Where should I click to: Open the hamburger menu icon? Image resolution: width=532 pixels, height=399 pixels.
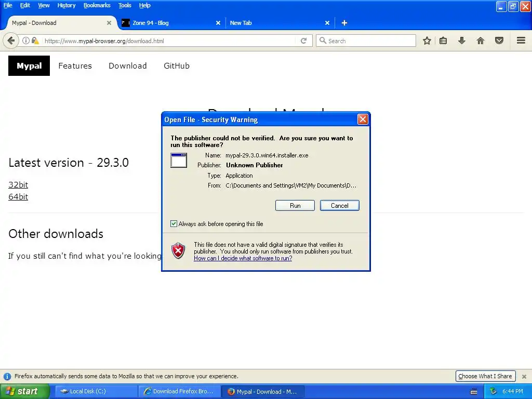(x=521, y=41)
